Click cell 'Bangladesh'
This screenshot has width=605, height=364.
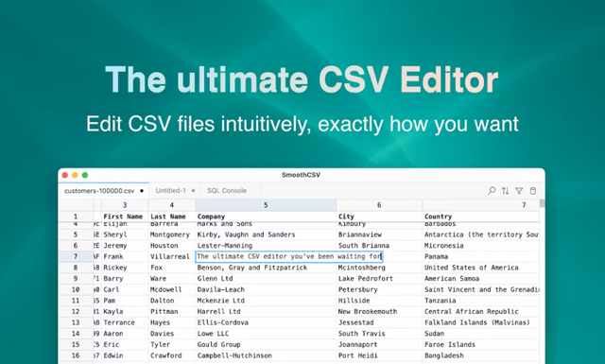pyautogui.click(x=481, y=355)
